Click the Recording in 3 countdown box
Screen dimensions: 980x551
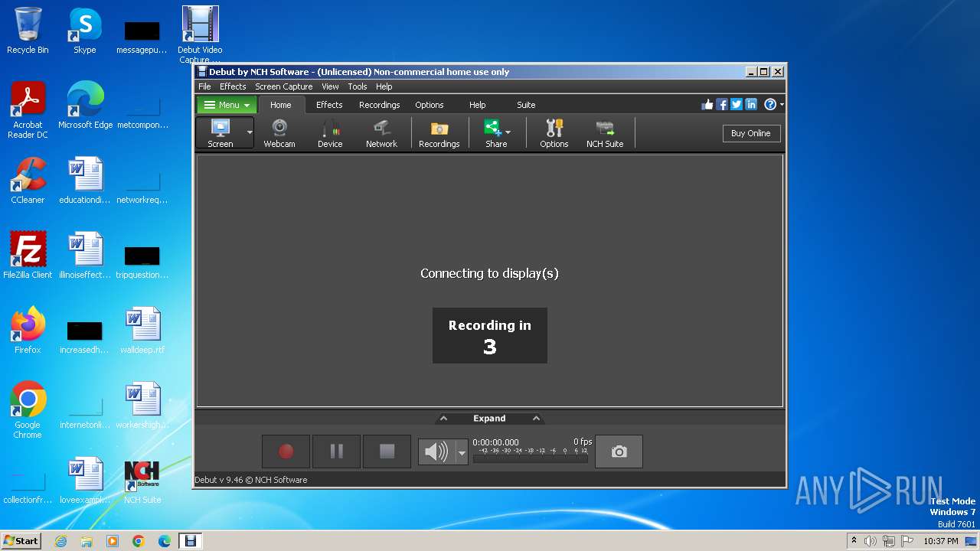pos(490,335)
